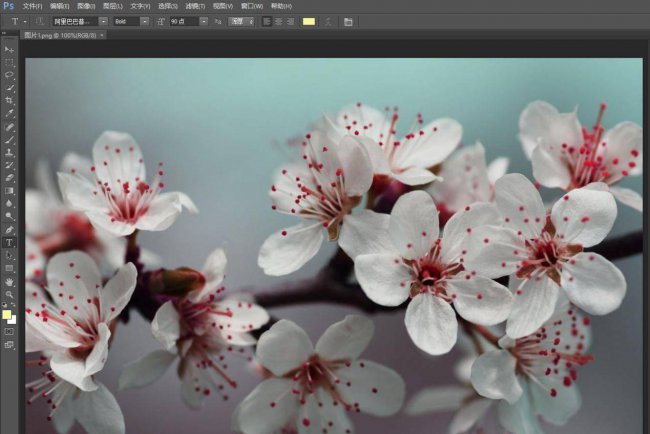Create warped text
650x434 pixels.
point(328,22)
